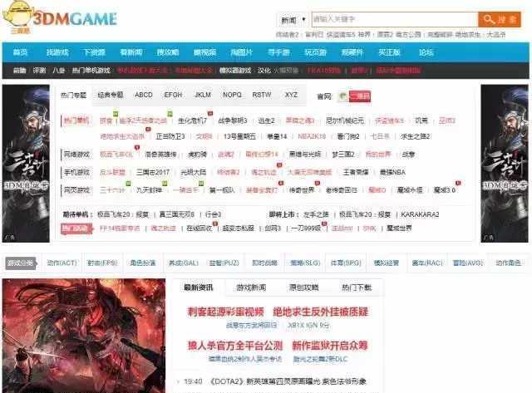This screenshot has height=393, width=532.
Task: Open the 三国志2017 mobile game link
Action: pyautogui.click(x=153, y=172)
